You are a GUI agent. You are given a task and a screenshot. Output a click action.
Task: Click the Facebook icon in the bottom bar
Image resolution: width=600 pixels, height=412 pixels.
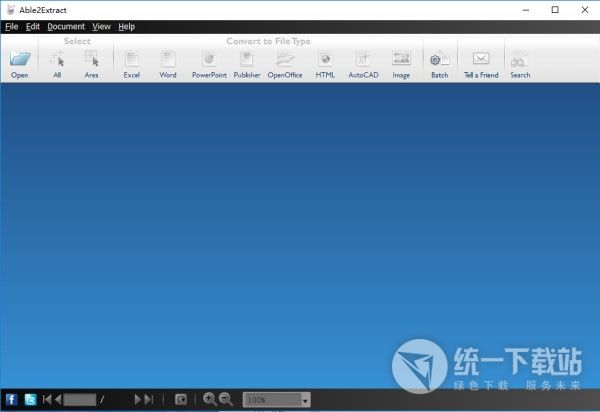pyautogui.click(x=12, y=400)
